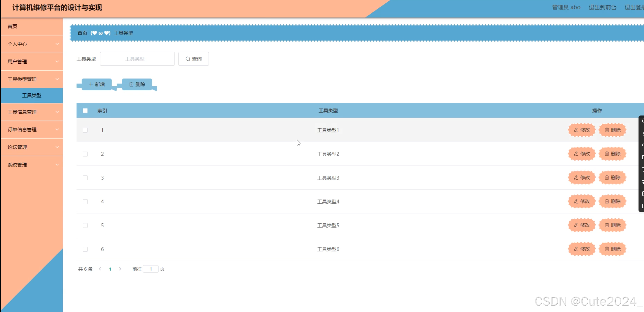Click the edit pencil icon in row 1
The image size is (644, 312).
coord(576,130)
